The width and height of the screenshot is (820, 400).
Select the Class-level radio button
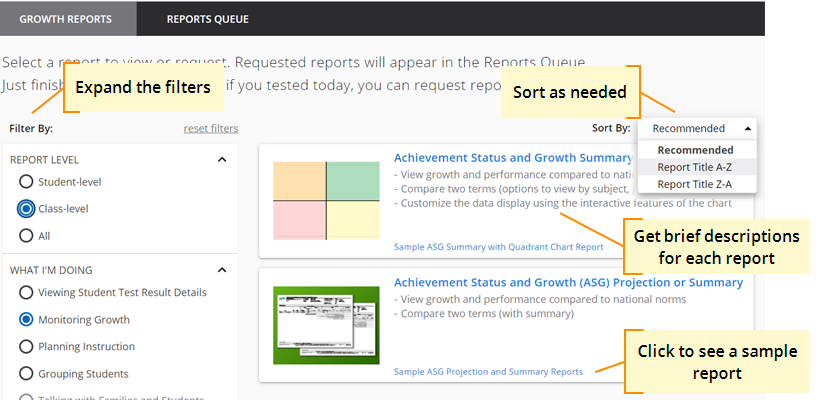26,209
